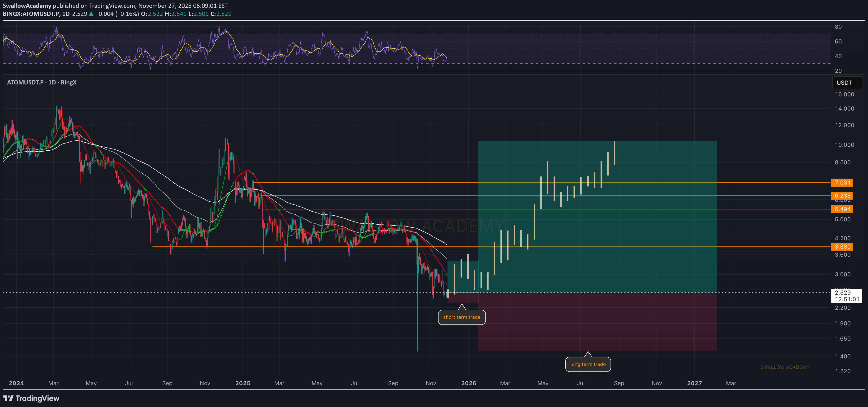Click the USDT currency button

(847, 83)
